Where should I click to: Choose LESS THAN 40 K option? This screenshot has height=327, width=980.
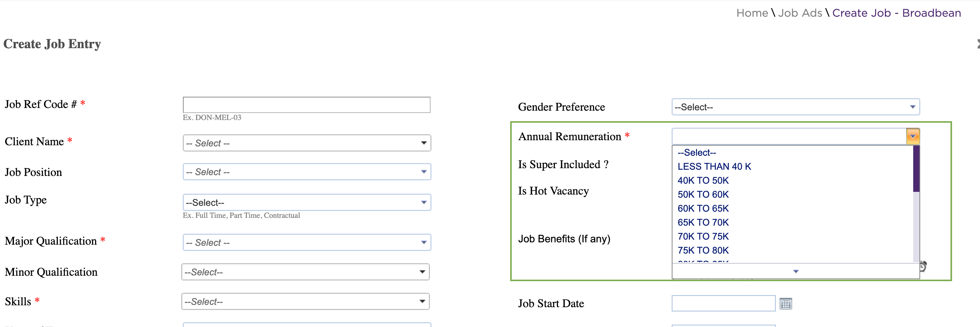click(x=714, y=167)
